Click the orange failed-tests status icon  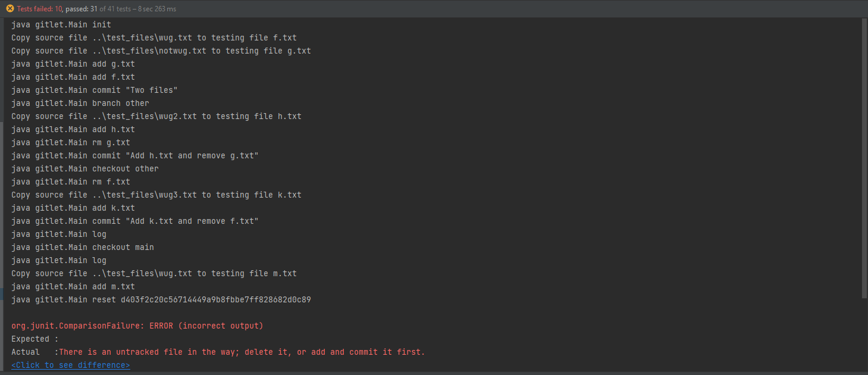pos(10,9)
